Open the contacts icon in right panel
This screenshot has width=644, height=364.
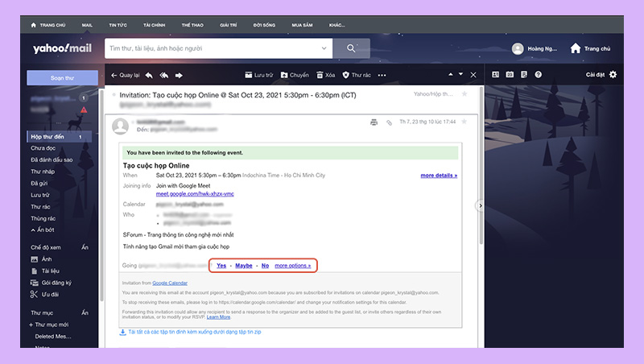coord(496,74)
